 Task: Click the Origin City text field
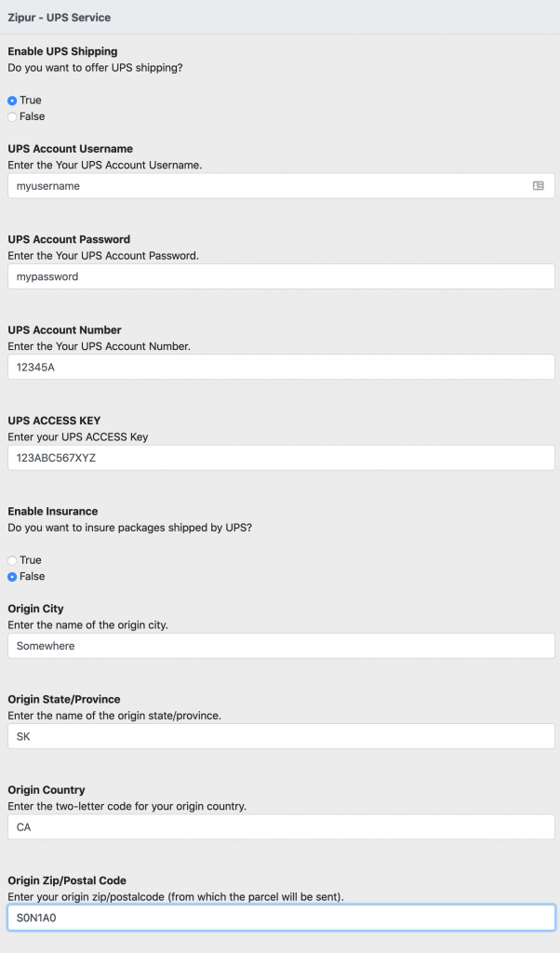tap(281, 646)
